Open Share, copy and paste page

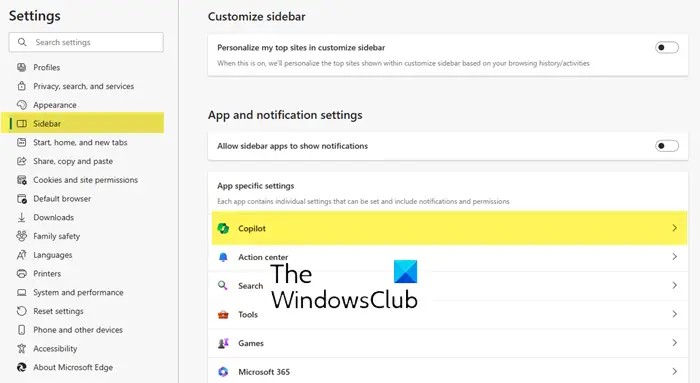(73, 161)
